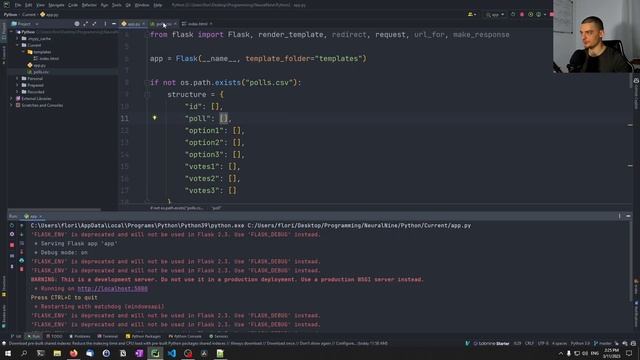Open the Git tool window tab

click(x=17, y=336)
